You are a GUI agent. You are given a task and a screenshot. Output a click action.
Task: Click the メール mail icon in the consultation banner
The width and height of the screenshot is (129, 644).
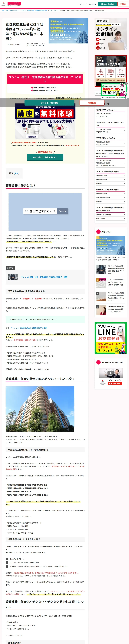click(98, 48)
